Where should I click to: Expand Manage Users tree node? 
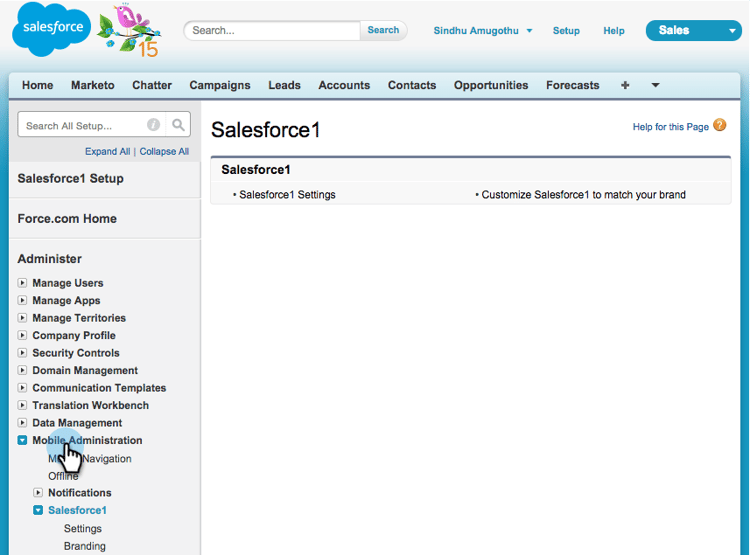point(22,283)
